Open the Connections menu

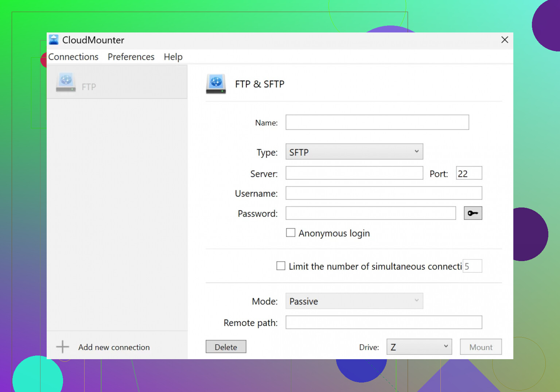[73, 57]
